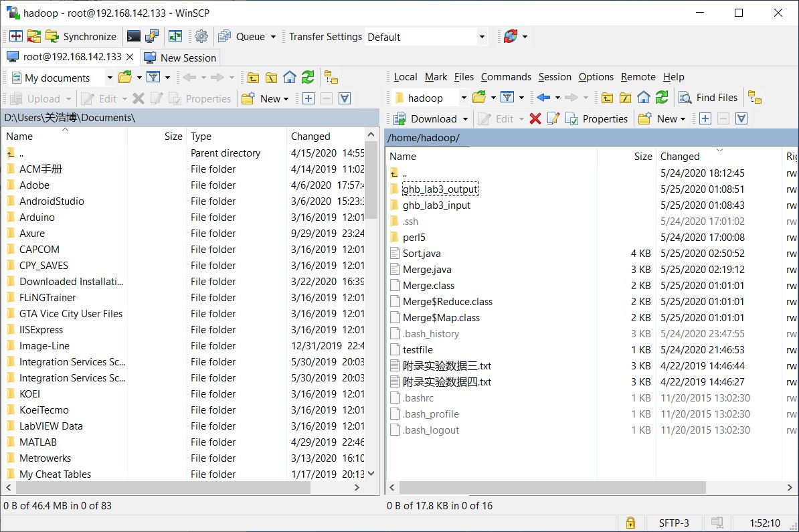Navigate back in the remote panel
The width and height of the screenshot is (799, 532).
point(543,98)
